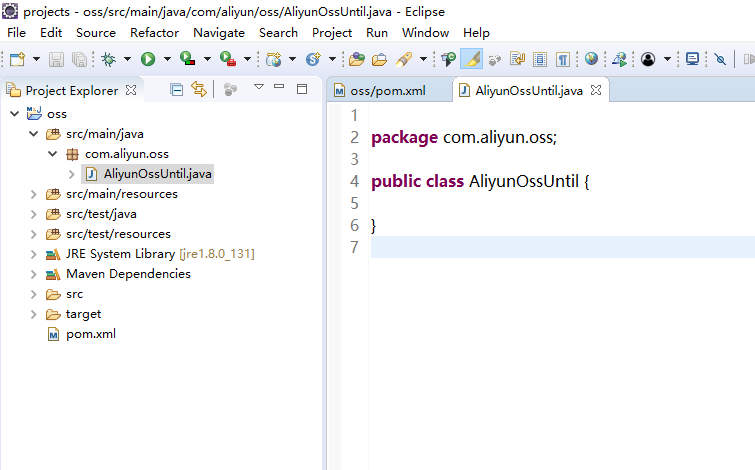Click the New file wizard icon

pos(17,59)
